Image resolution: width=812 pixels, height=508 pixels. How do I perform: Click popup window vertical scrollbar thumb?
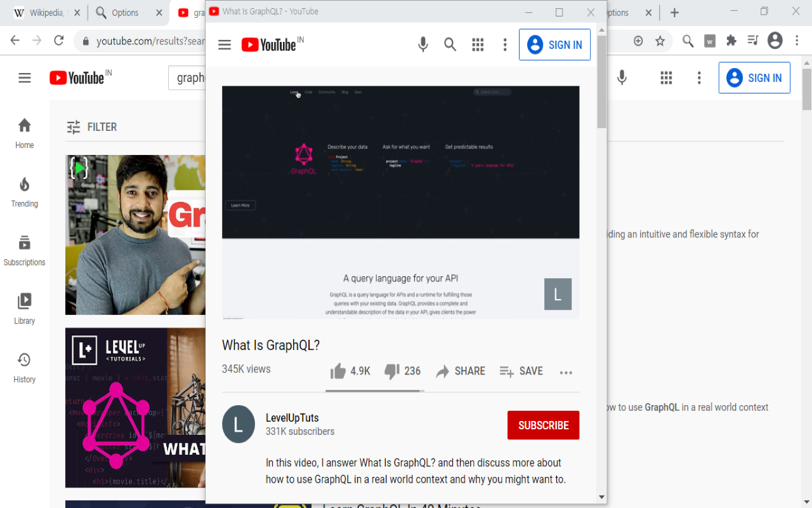[601, 81]
